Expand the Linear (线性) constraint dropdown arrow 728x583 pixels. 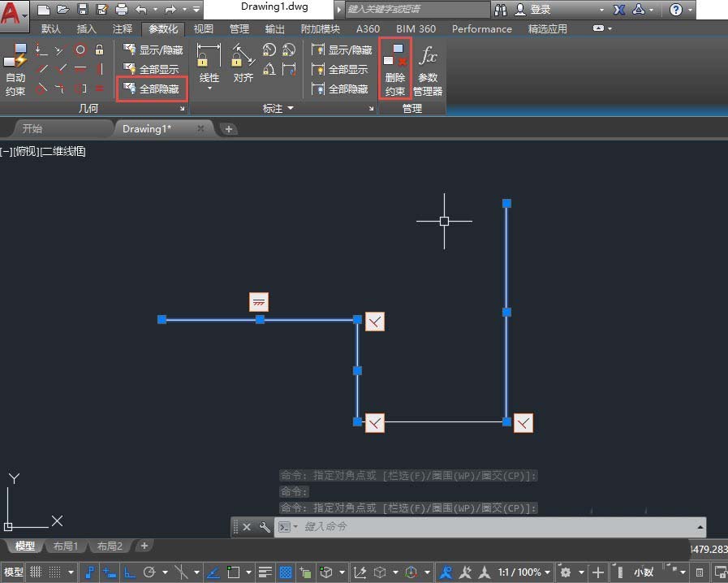coord(209,89)
